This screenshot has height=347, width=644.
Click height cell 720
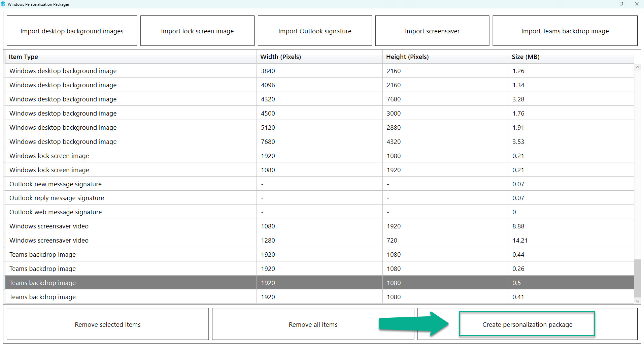click(x=445, y=240)
